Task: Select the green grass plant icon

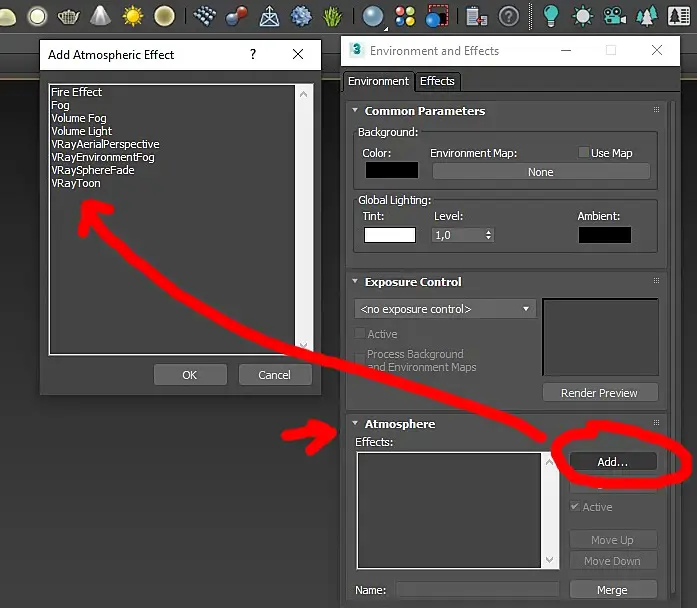Action: tap(332, 16)
